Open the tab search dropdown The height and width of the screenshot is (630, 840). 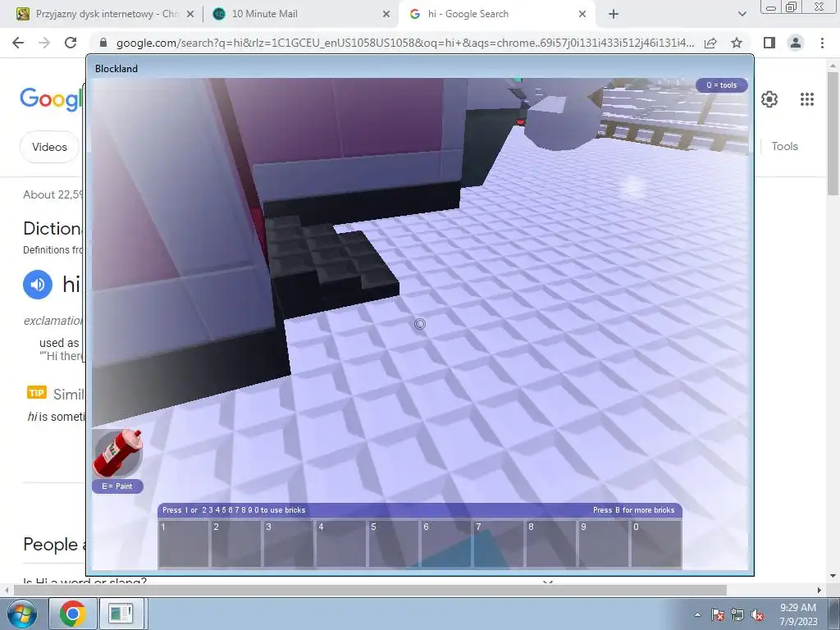tap(742, 14)
